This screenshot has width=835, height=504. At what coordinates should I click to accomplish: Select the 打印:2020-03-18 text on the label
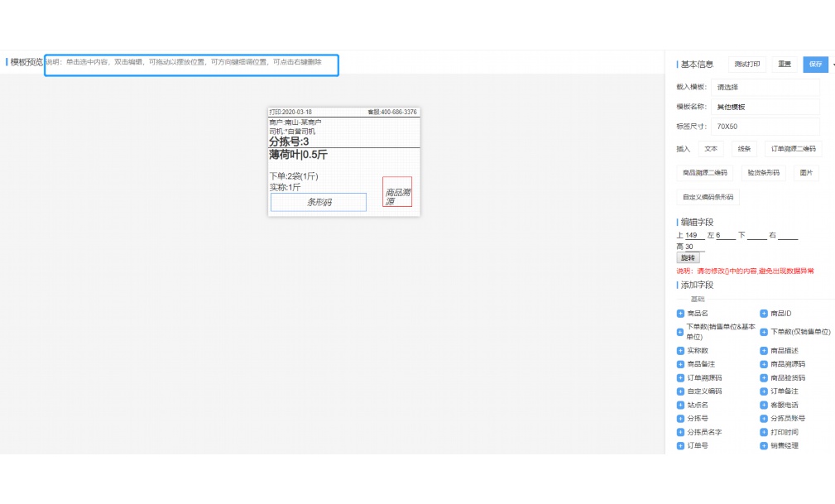pos(290,112)
